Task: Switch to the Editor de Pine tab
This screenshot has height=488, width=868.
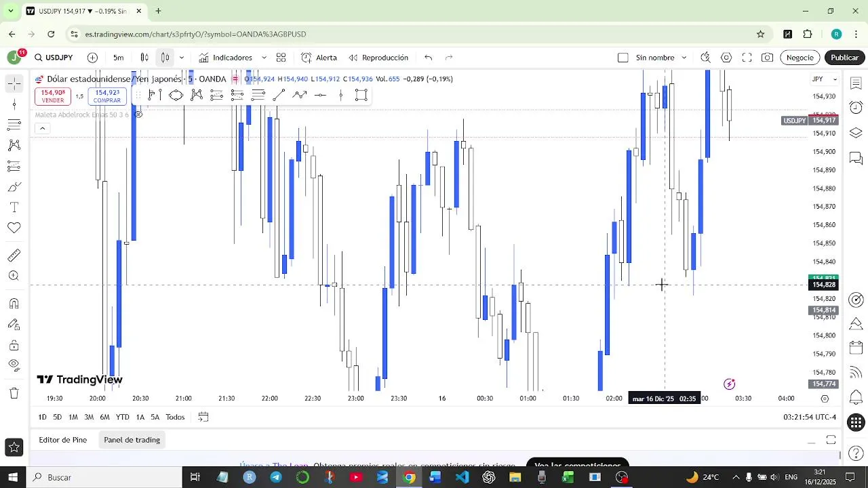Action: 63,440
